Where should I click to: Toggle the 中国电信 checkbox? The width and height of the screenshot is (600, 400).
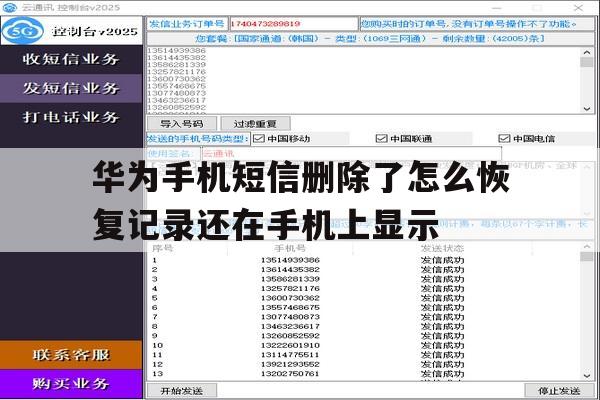pyautogui.click(x=504, y=139)
